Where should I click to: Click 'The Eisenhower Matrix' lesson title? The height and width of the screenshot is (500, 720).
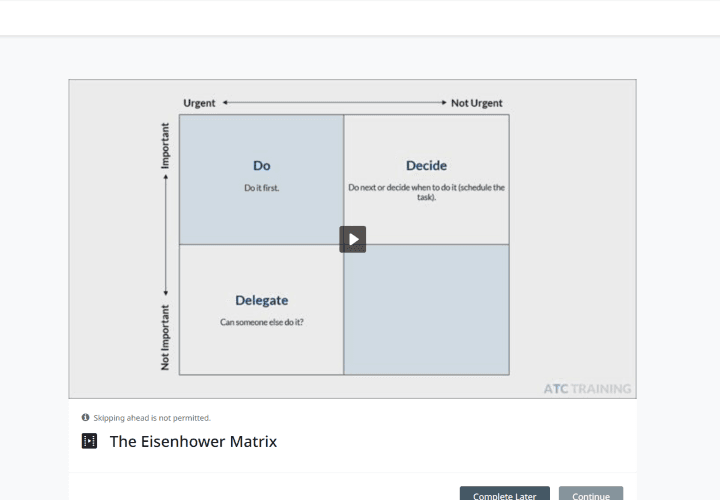193,441
